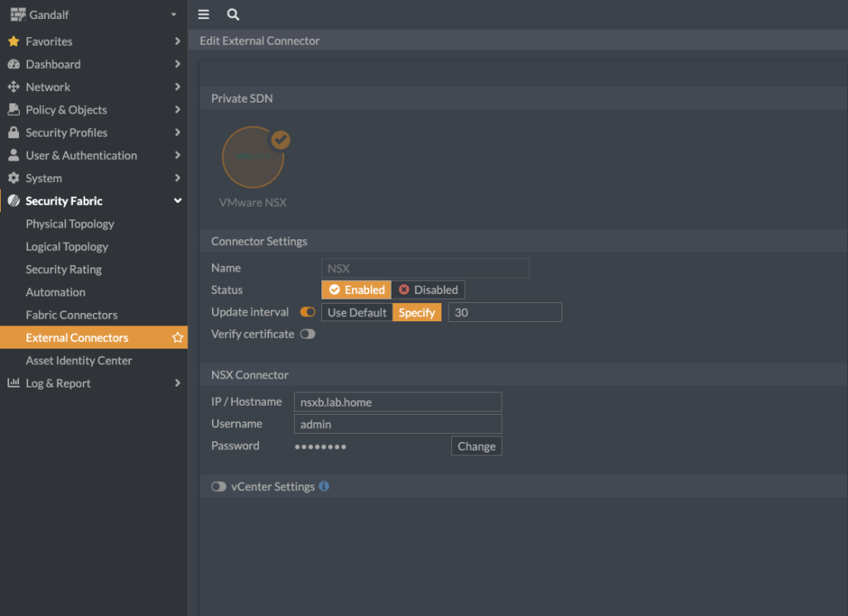Toggle the Update interval switch
848x616 pixels.
[307, 312]
